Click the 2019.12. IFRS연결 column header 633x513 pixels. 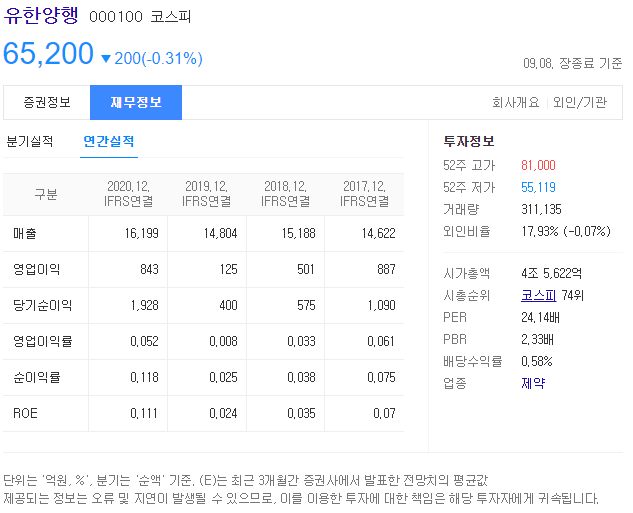(x=207, y=194)
